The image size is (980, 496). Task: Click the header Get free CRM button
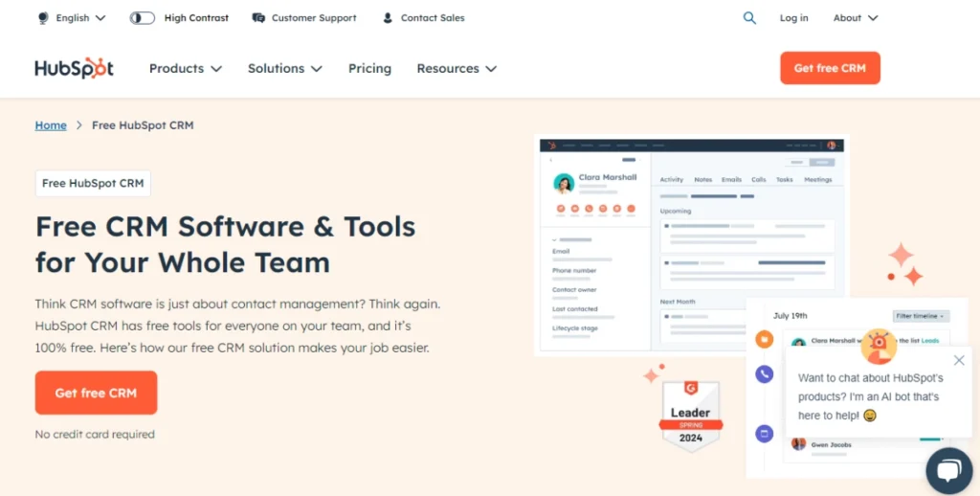click(x=830, y=68)
